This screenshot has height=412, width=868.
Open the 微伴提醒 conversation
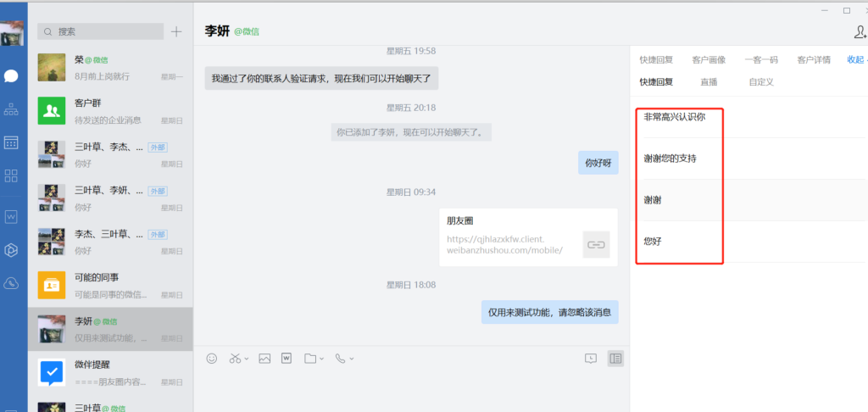point(110,372)
